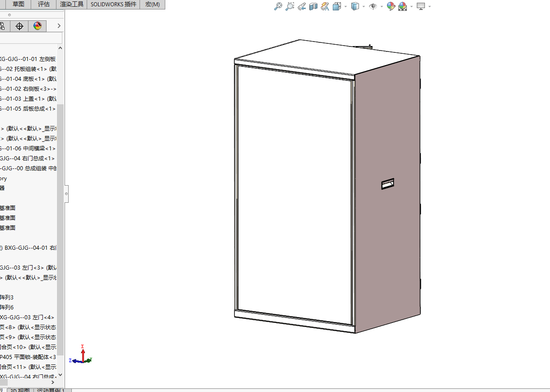Click the view coordinate triad

pos(81,355)
